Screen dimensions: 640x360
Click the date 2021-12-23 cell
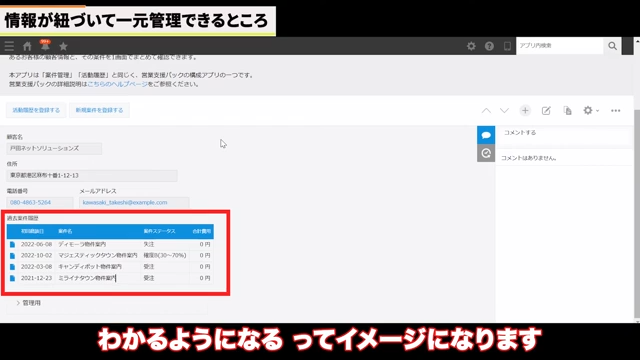(36, 278)
